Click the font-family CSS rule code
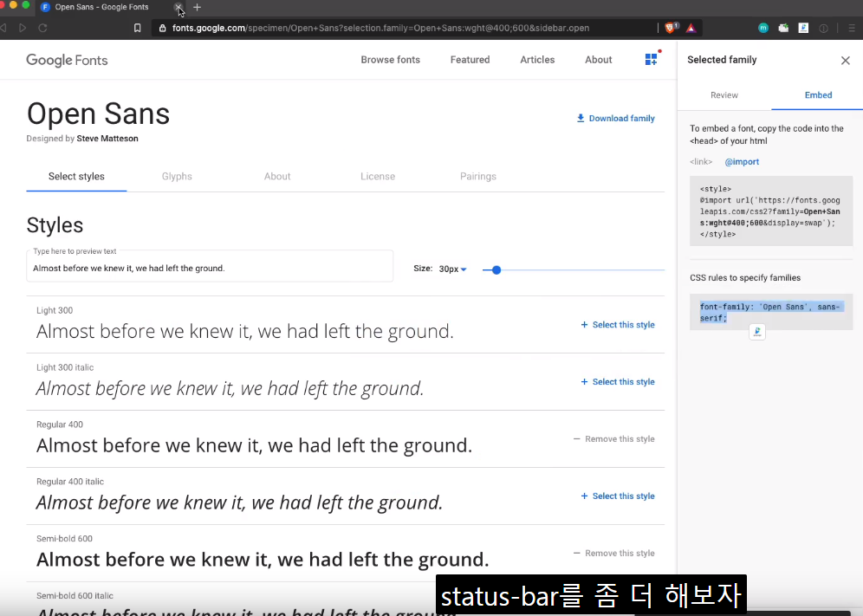Image resolution: width=863 pixels, height=616 pixels. tap(770, 312)
